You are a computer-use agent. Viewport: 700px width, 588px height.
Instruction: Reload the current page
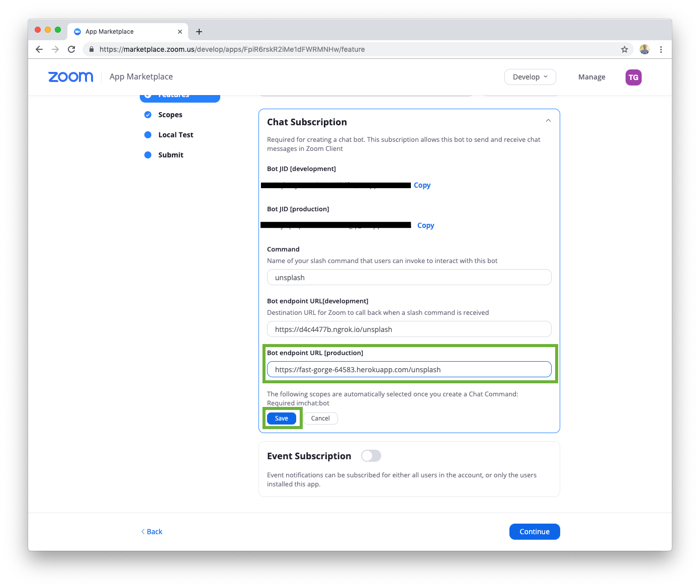(x=71, y=49)
